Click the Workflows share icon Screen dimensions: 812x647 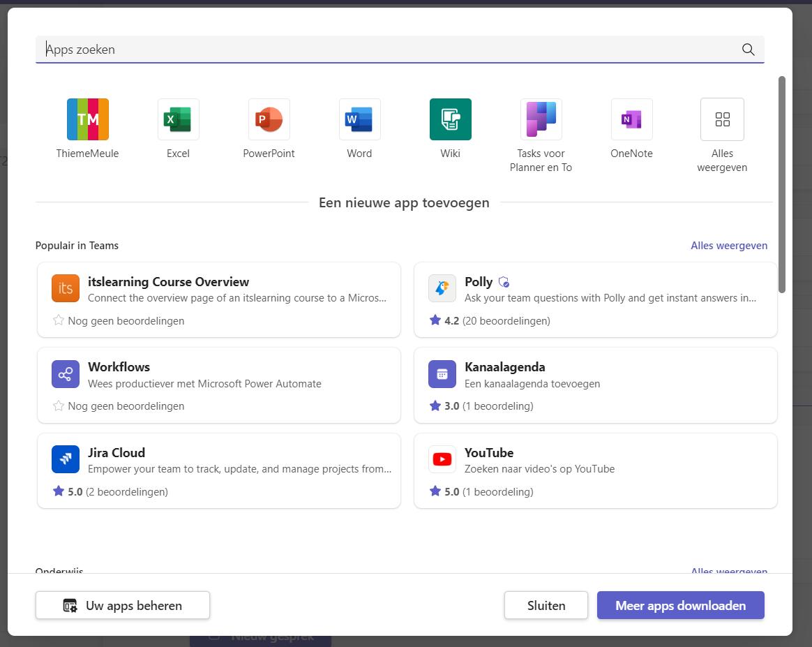pos(66,374)
